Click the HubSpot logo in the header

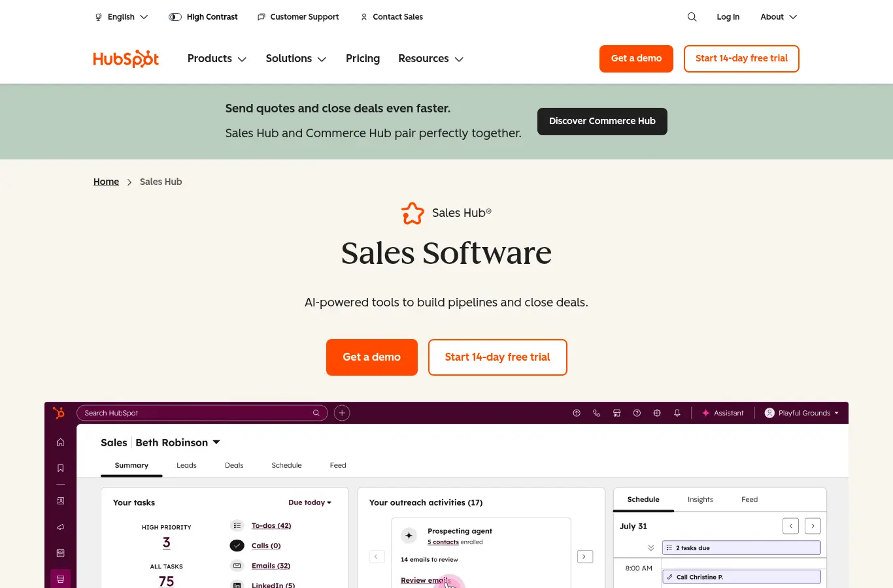[126, 59]
